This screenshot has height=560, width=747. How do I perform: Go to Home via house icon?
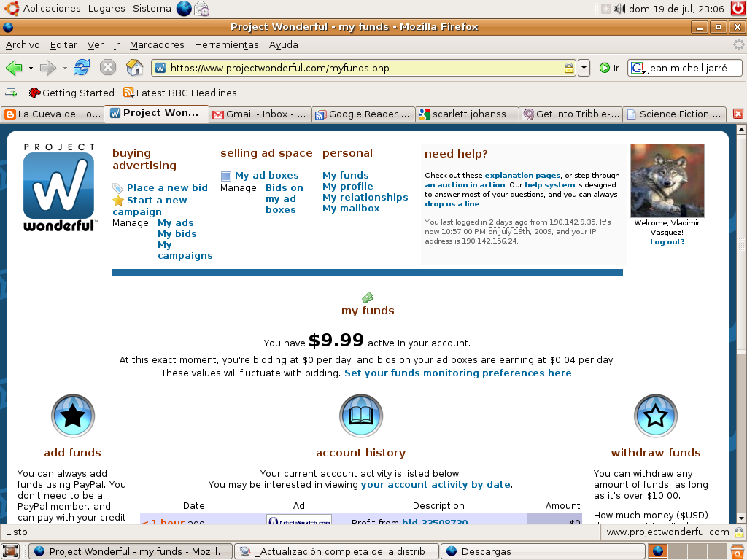pos(134,68)
